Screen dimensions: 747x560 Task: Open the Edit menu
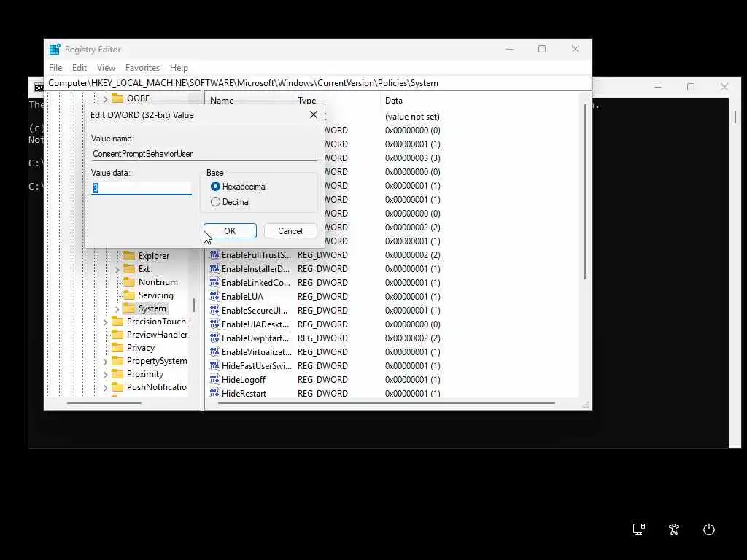80,68
